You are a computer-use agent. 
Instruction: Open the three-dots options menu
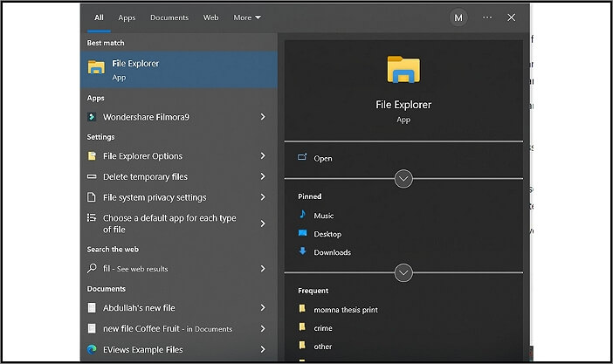487,17
